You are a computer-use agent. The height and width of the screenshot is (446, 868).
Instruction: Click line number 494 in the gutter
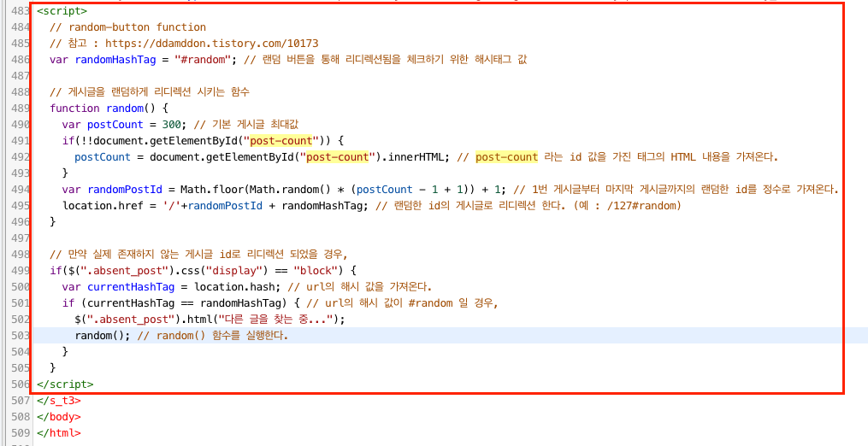[20, 189]
